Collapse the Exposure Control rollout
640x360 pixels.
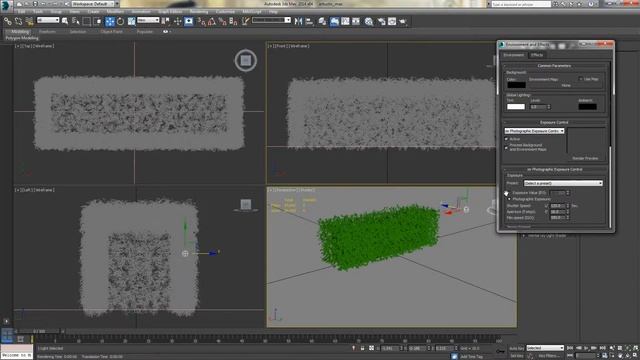tap(554, 122)
